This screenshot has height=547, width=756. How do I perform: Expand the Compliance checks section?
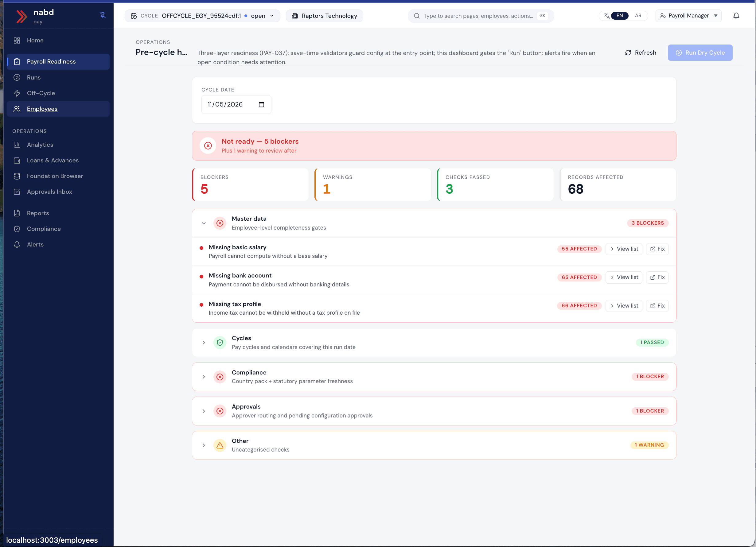[x=204, y=377]
